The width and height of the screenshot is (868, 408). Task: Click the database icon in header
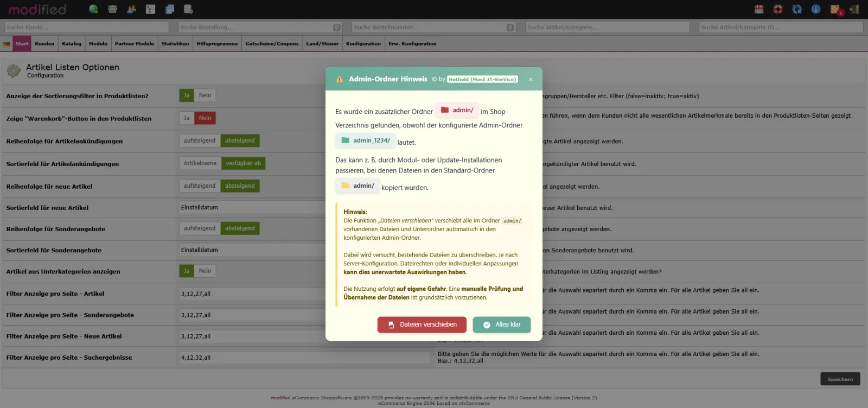pyautogui.click(x=188, y=9)
